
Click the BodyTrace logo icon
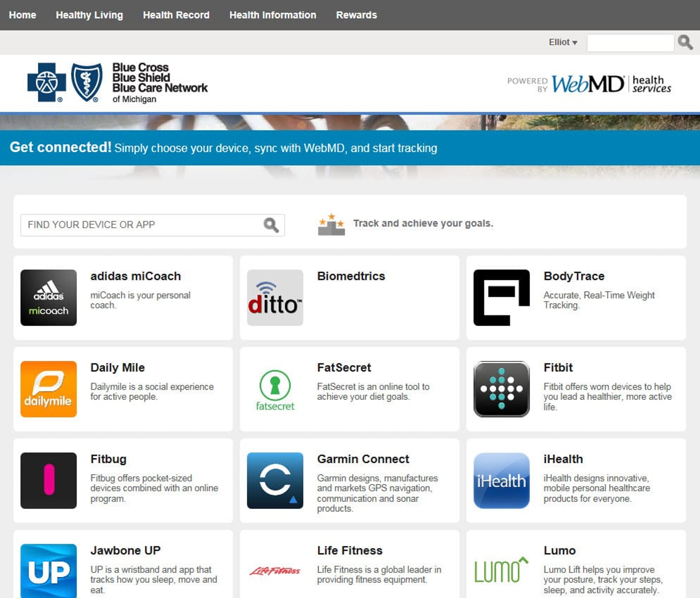(x=501, y=297)
